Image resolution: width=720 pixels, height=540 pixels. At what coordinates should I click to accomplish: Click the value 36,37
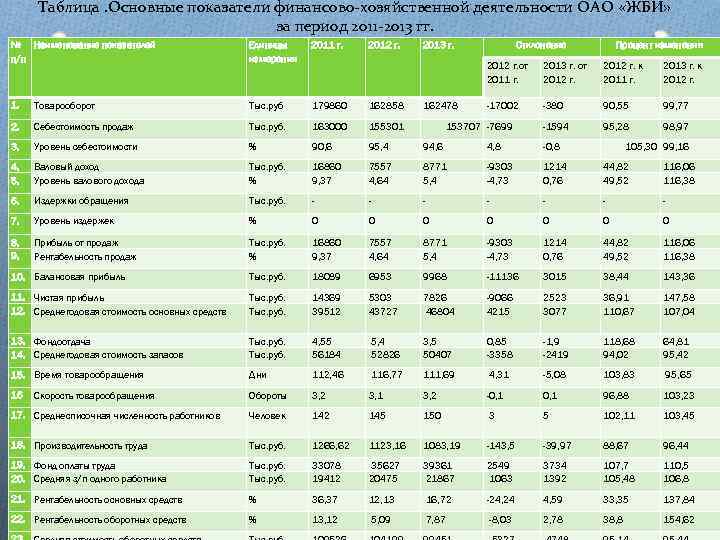pos(324,500)
